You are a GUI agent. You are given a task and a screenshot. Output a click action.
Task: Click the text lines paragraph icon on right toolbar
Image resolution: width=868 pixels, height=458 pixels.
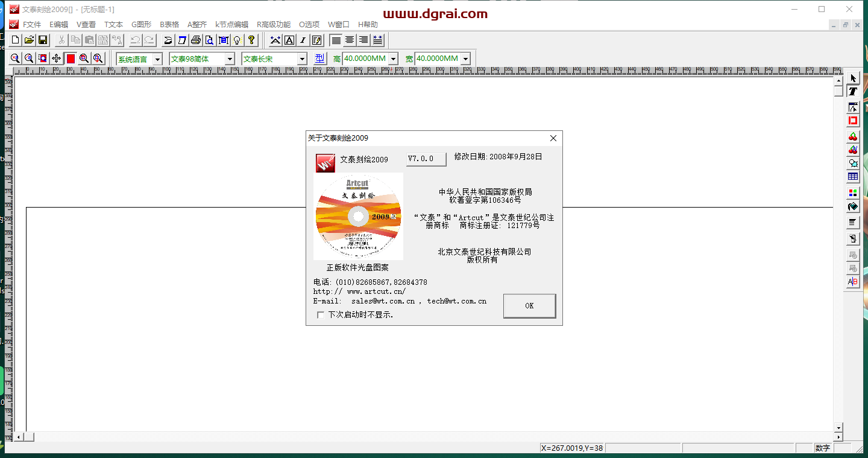tap(853, 223)
